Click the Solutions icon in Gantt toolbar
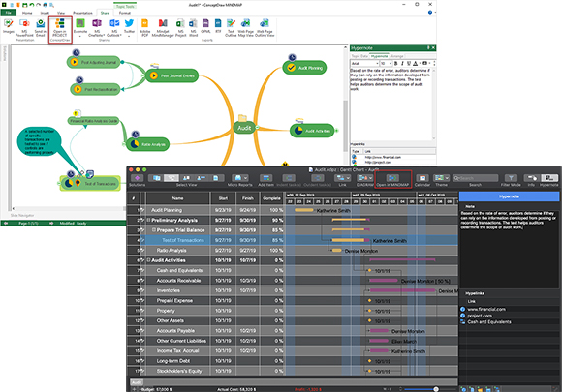Viewport: 562px width, 392px height. pyautogui.click(x=138, y=180)
